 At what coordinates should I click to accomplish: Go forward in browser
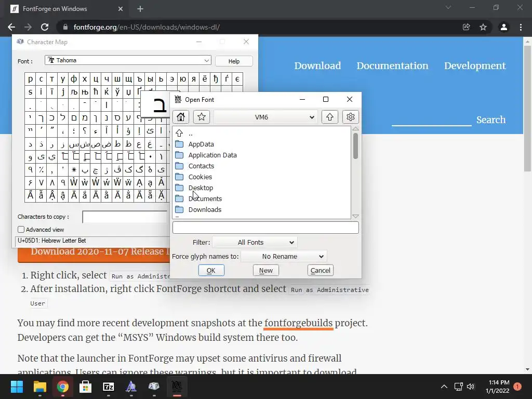point(28,27)
